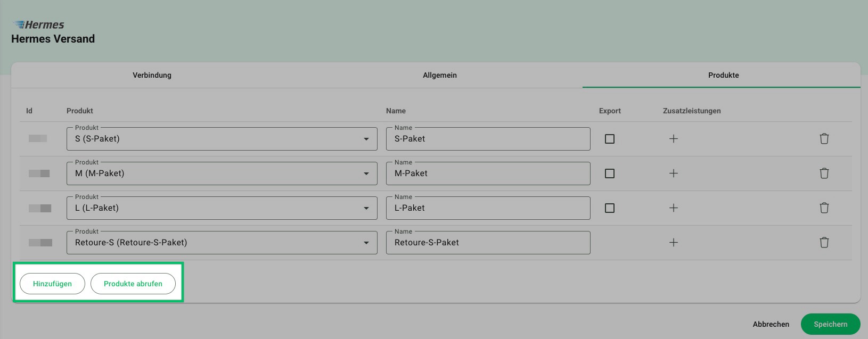868x339 pixels.
Task: Save changes with the Speichern button
Action: coord(830,324)
